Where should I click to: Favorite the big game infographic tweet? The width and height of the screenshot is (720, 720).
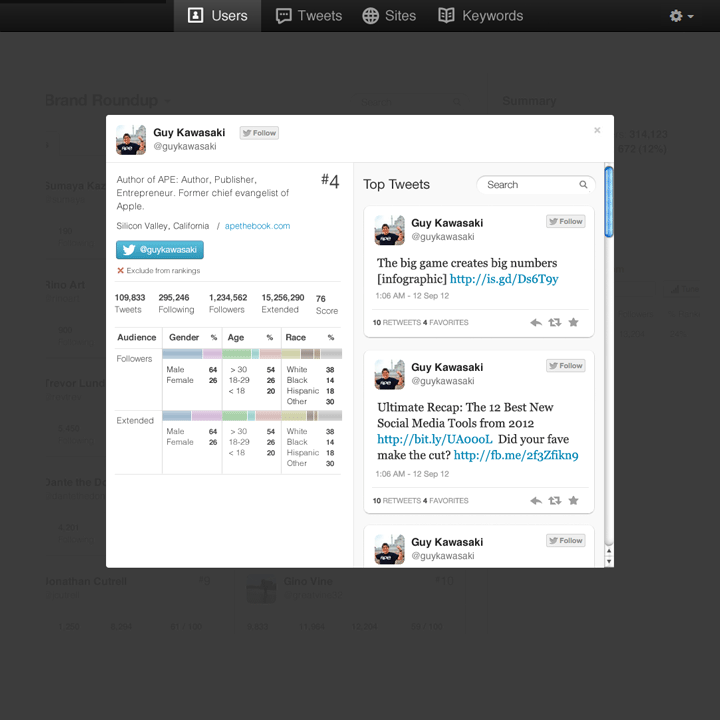coord(573,322)
